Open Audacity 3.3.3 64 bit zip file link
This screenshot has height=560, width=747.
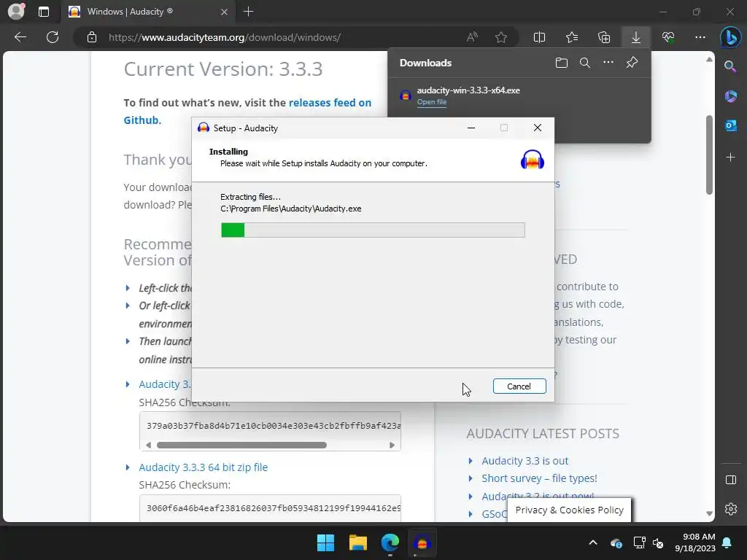click(203, 467)
